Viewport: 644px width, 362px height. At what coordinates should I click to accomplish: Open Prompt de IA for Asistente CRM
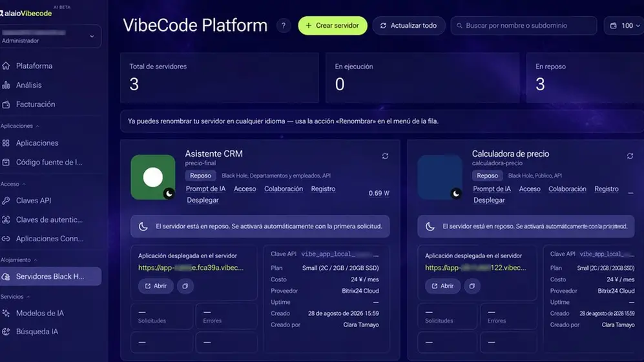click(205, 189)
